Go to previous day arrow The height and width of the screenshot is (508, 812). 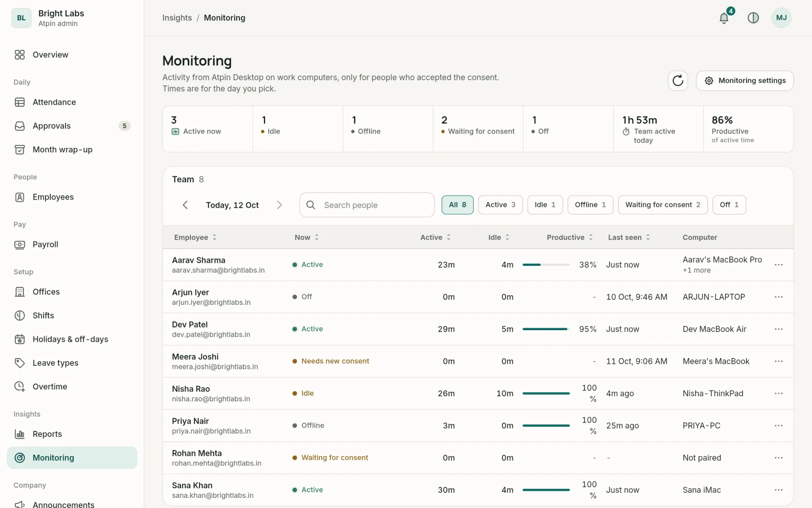185,205
